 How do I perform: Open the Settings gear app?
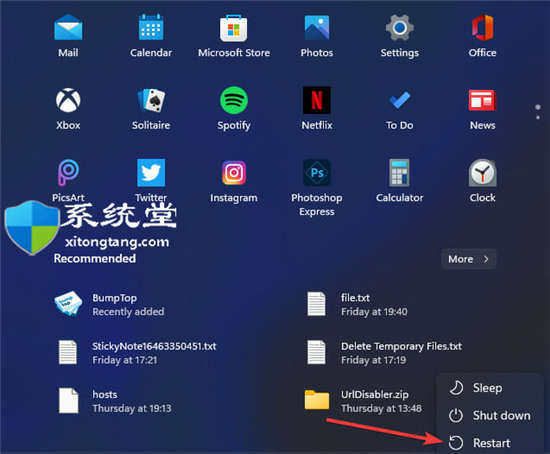400,36
